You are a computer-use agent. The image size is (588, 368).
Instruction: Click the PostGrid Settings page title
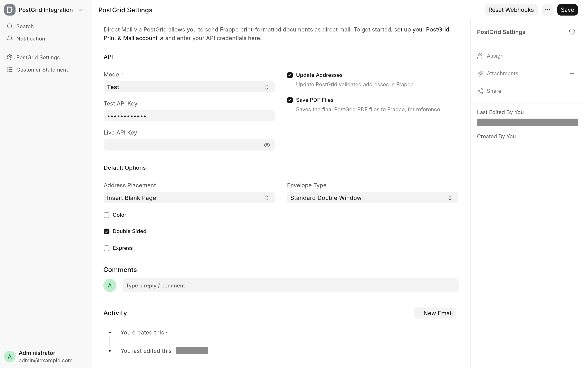(125, 10)
